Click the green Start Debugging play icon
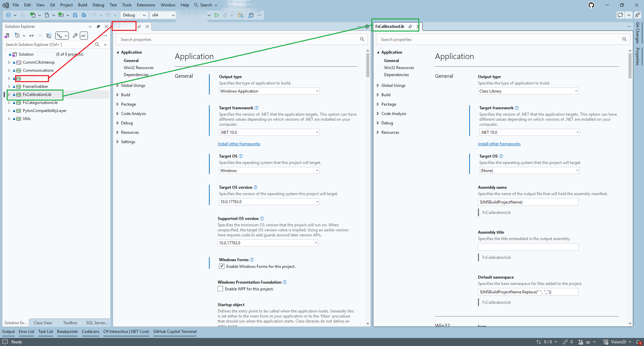 (217, 15)
